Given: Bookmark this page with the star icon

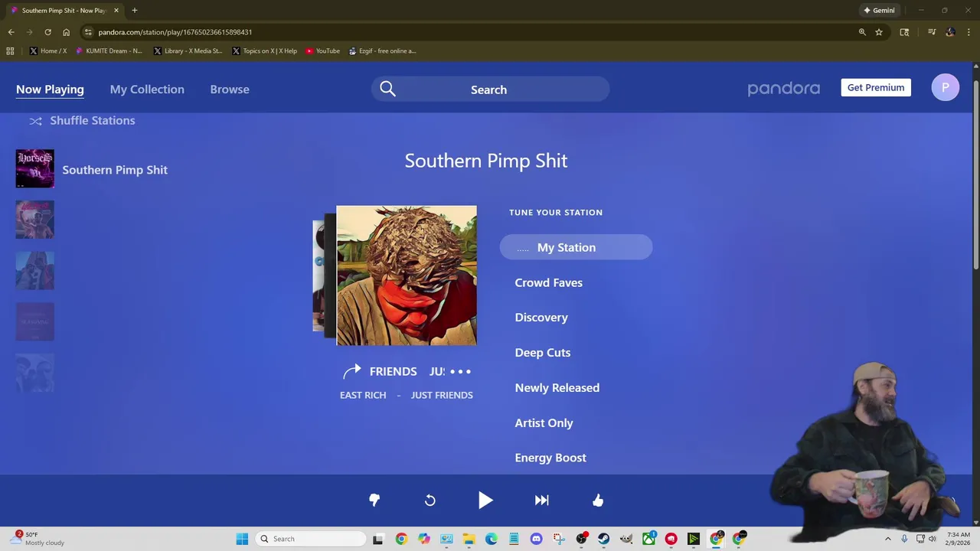Looking at the screenshot, I should pyautogui.click(x=879, y=32).
